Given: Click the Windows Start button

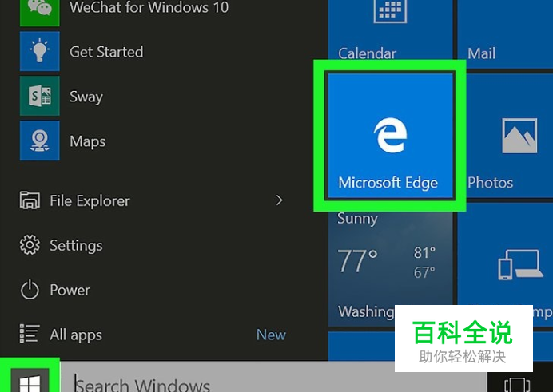Looking at the screenshot, I should point(30,381).
